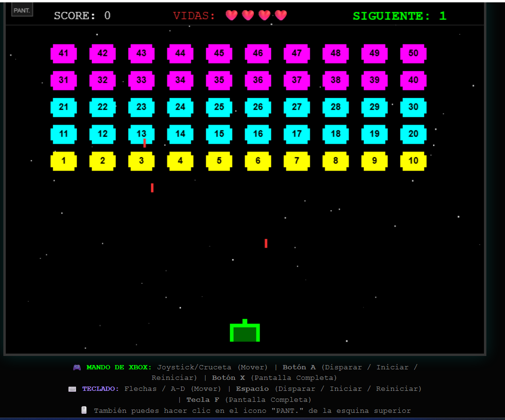505x420 pixels.
Task: Click the MANDO DE XBOX: label
Action: (x=119, y=367)
